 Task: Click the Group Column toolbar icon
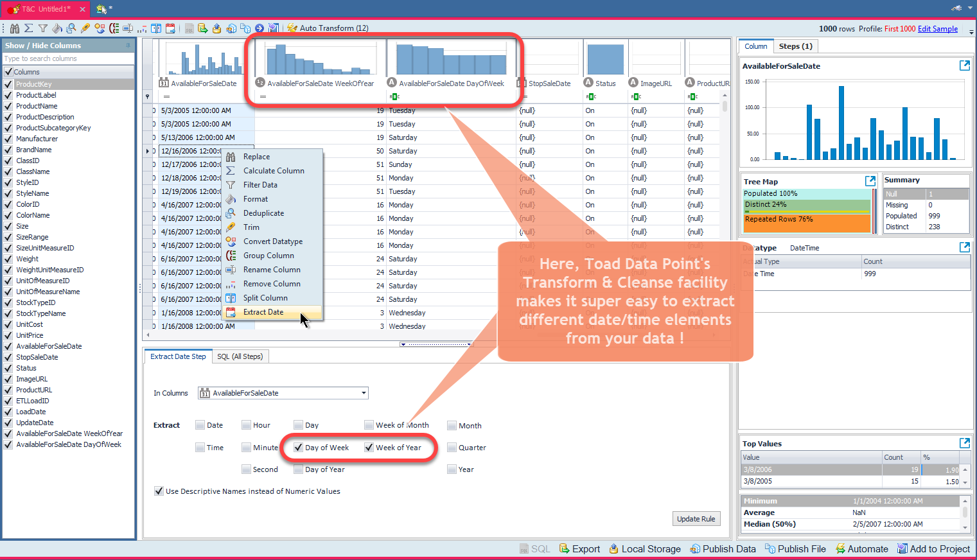[114, 28]
